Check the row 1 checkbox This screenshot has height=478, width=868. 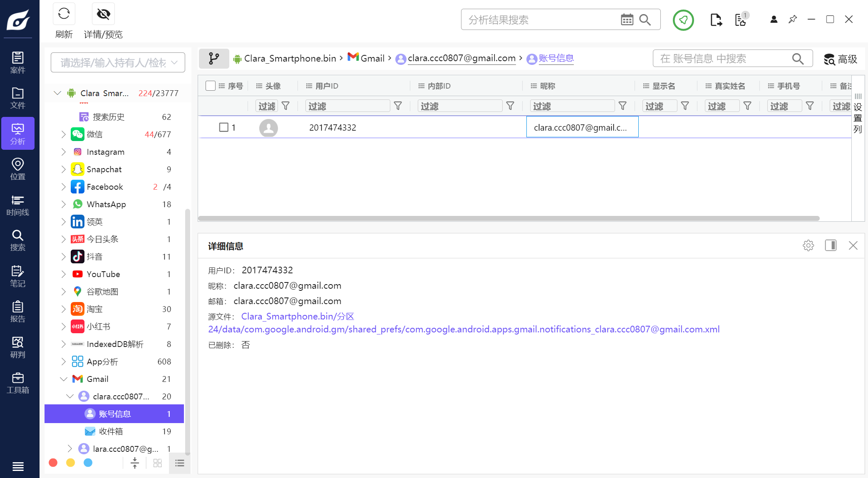point(224,127)
